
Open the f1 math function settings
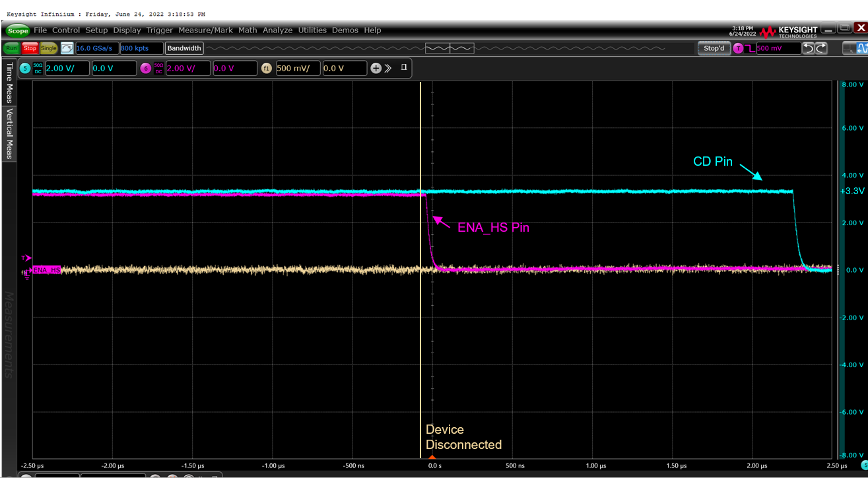coord(267,68)
